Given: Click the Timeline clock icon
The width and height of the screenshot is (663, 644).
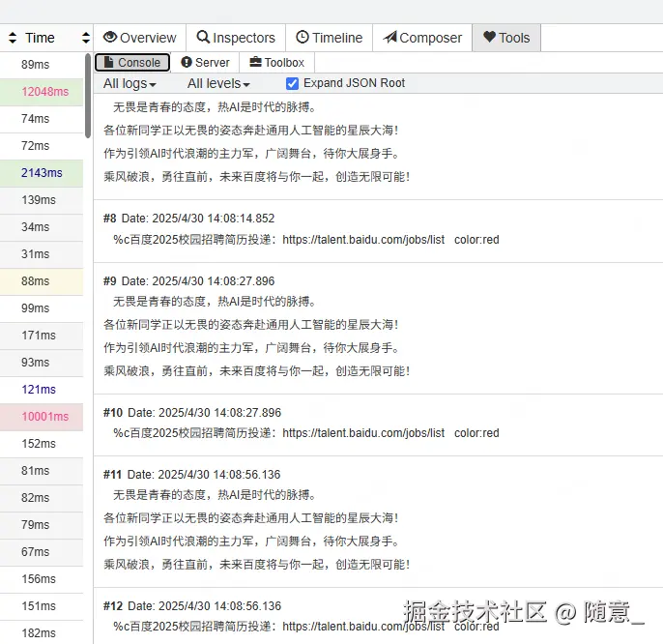Looking at the screenshot, I should tap(303, 38).
